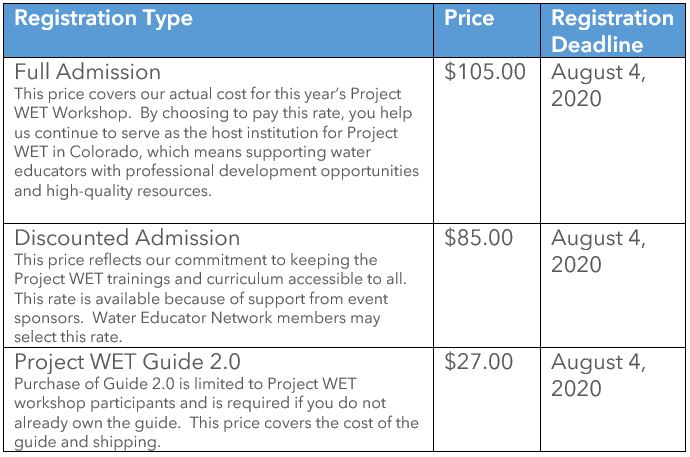Click the $85.00 price cell
This screenshot has height=457, width=690.
coord(478,238)
